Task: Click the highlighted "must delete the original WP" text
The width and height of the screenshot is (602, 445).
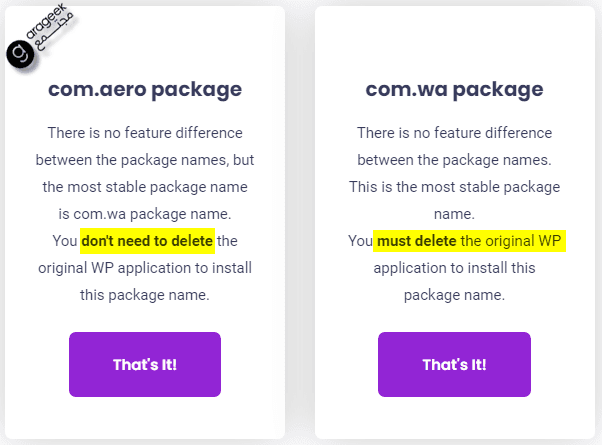Action: coord(469,241)
